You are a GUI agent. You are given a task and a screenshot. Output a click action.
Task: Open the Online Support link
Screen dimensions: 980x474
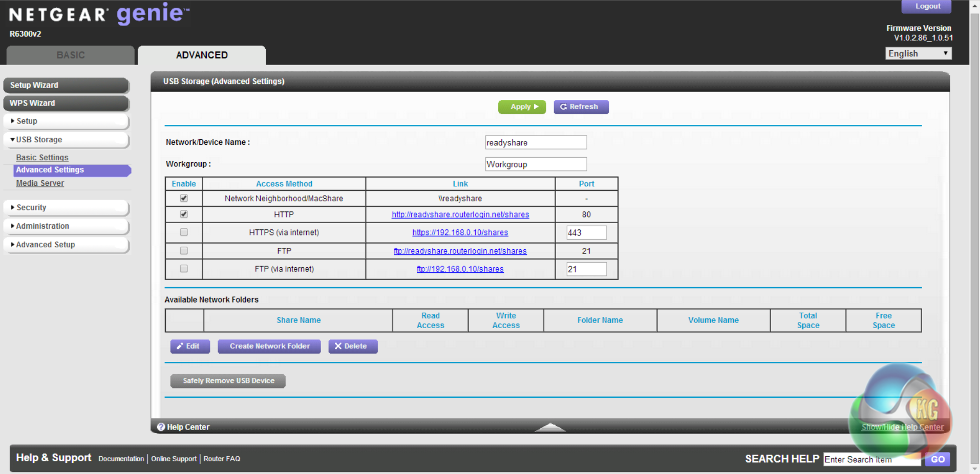[x=174, y=459]
